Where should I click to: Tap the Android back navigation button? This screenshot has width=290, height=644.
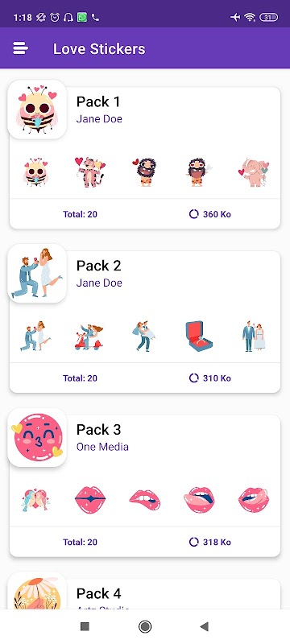(x=204, y=626)
